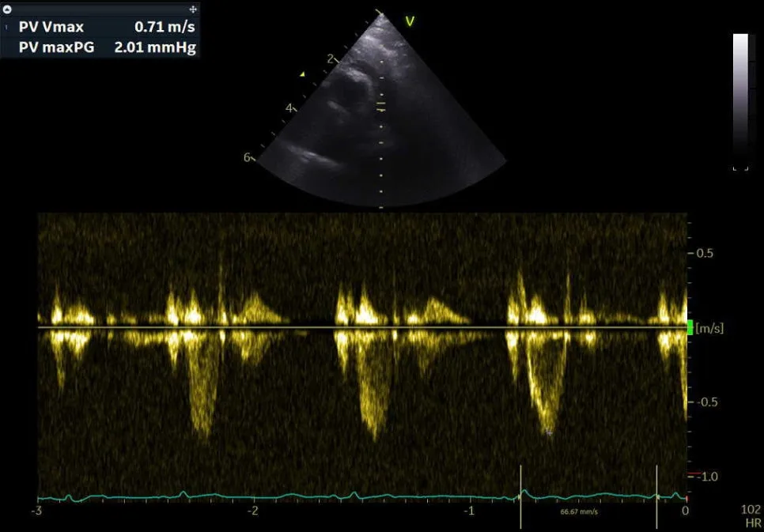Click the -3 time axis label

(x=36, y=511)
